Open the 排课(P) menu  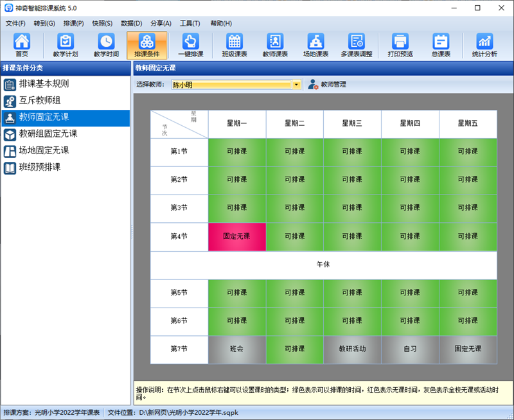pos(73,23)
